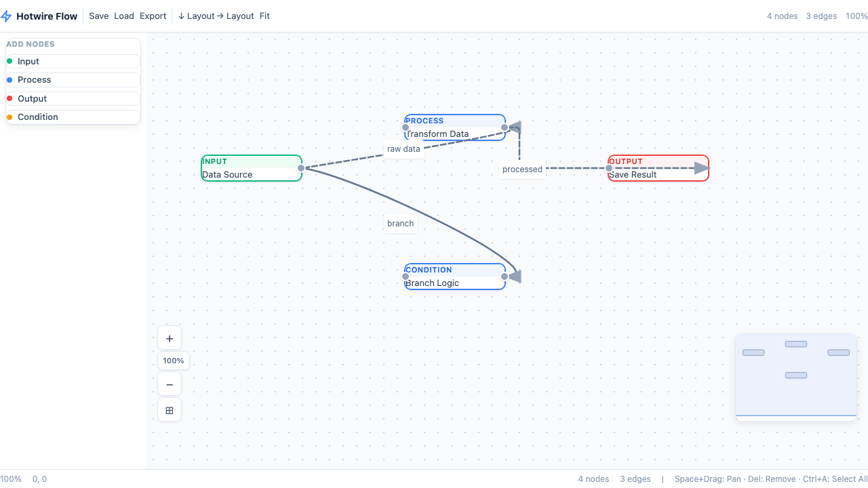This screenshot has width=868, height=488.
Task: Apply the vertical down-arrow Layout
Action: 196,16
